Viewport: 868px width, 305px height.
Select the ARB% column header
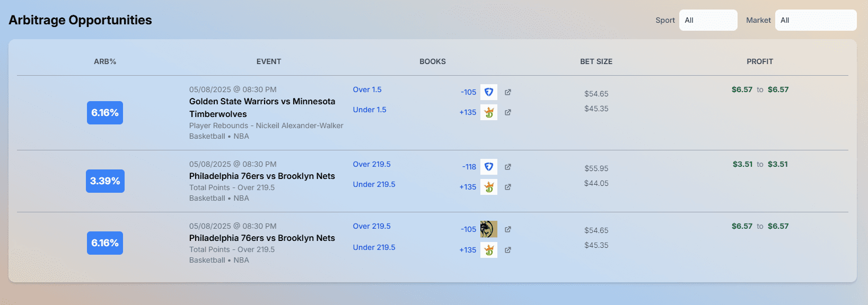tap(105, 61)
